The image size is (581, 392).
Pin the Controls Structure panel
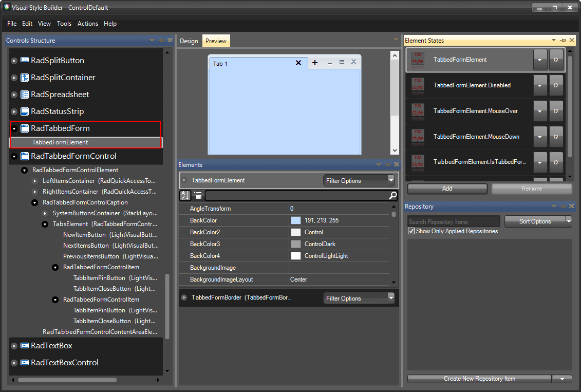(x=161, y=40)
